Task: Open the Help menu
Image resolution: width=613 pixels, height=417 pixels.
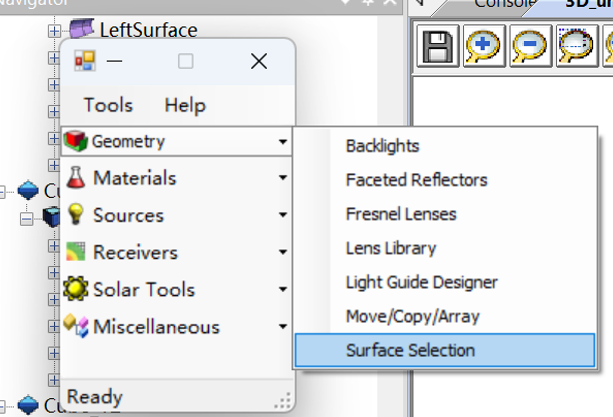Action: coord(185,105)
